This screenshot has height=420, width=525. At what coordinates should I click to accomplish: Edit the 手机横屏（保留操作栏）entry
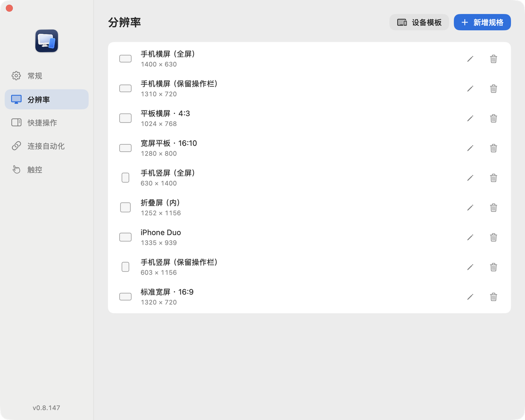pyautogui.click(x=470, y=89)
